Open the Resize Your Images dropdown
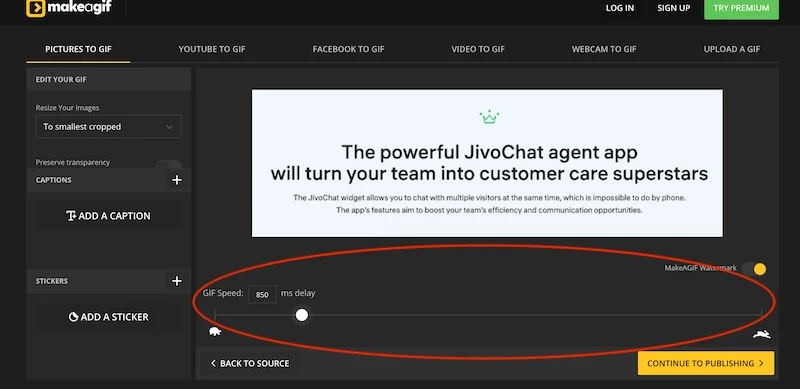The image size is (800, 389). (109, 127)
